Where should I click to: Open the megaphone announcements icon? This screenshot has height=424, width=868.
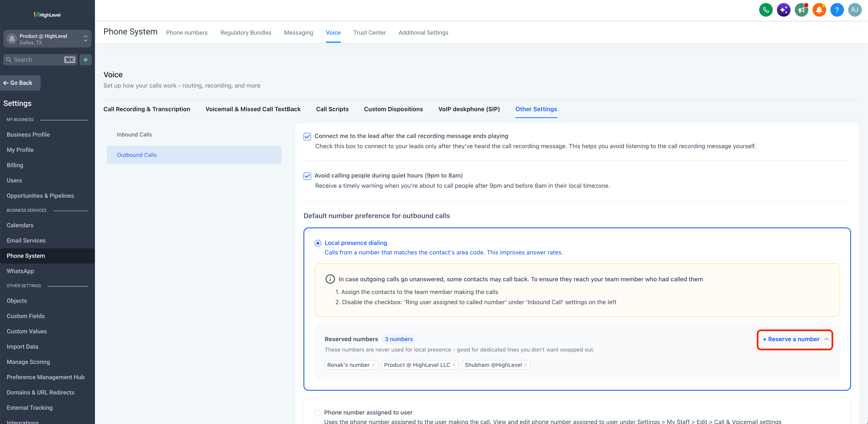point(801,10)
